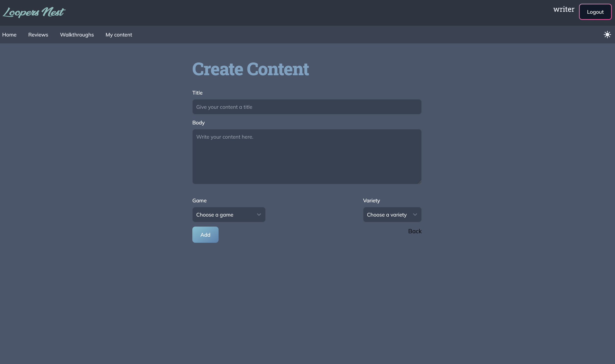Navigate to Home in the navbar

[x=9, y=35]
